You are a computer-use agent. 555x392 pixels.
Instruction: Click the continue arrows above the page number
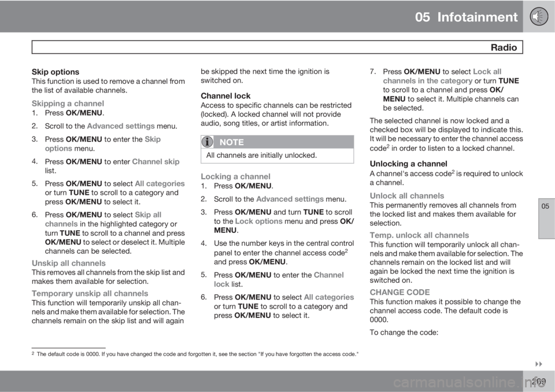(539, 364)
